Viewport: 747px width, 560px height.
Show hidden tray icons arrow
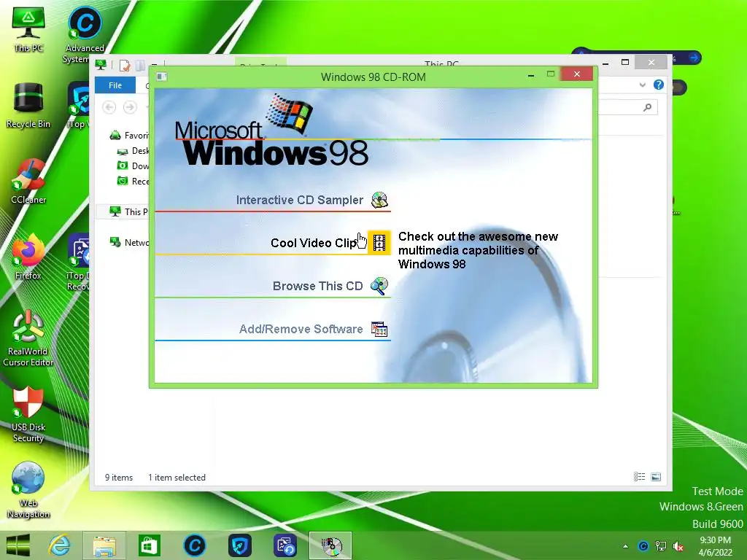tap(625, 546)
